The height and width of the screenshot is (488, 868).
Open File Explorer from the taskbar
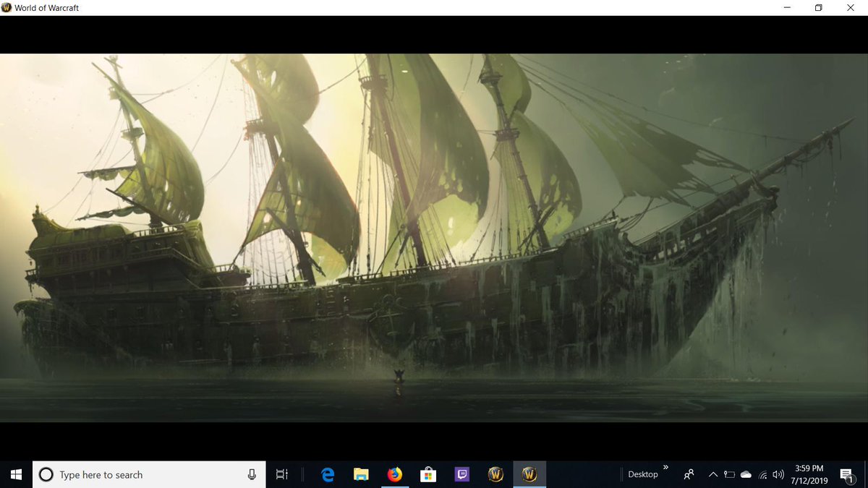click(x=361, y=474)
